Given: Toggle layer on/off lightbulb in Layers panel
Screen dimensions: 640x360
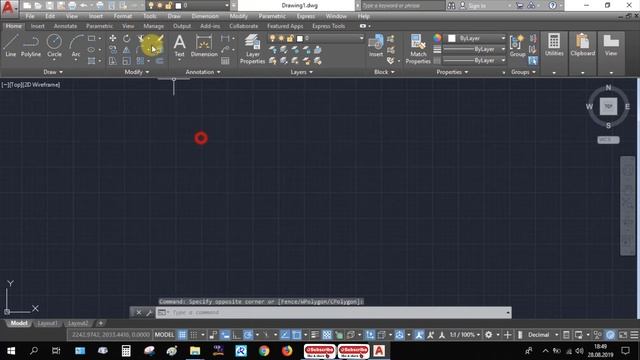Looking at the screenshot, I should coord(273,38).
